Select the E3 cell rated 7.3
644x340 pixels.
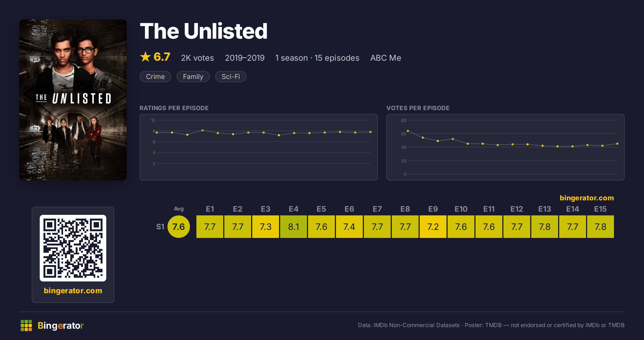(266, 227)
